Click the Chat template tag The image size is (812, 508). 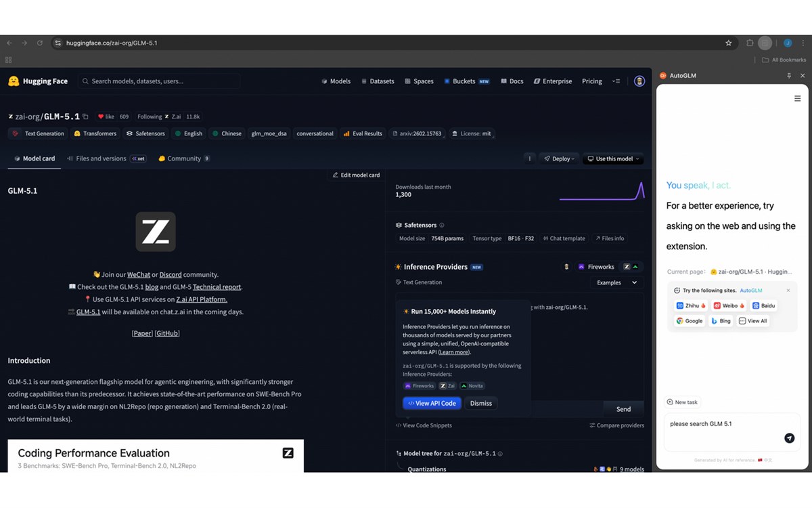click(x=564, y=238)
